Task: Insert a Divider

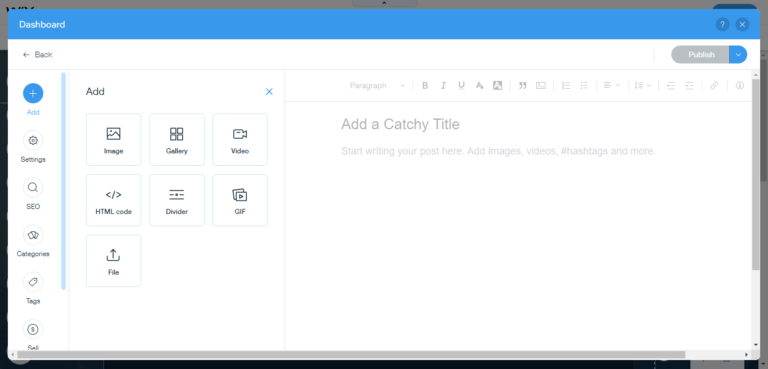Action: pyautogui.click(x=177, y=200)
